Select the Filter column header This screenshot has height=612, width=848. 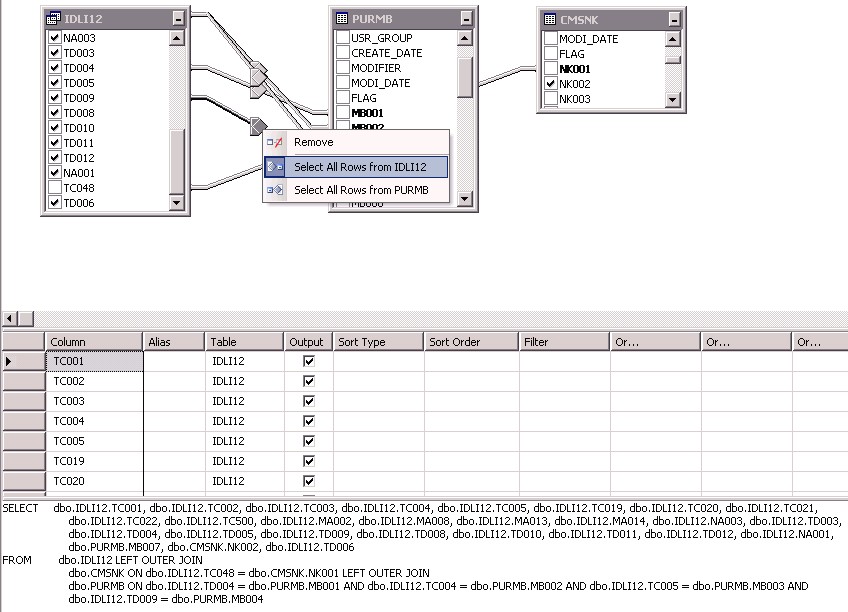(x=564, y=342)
